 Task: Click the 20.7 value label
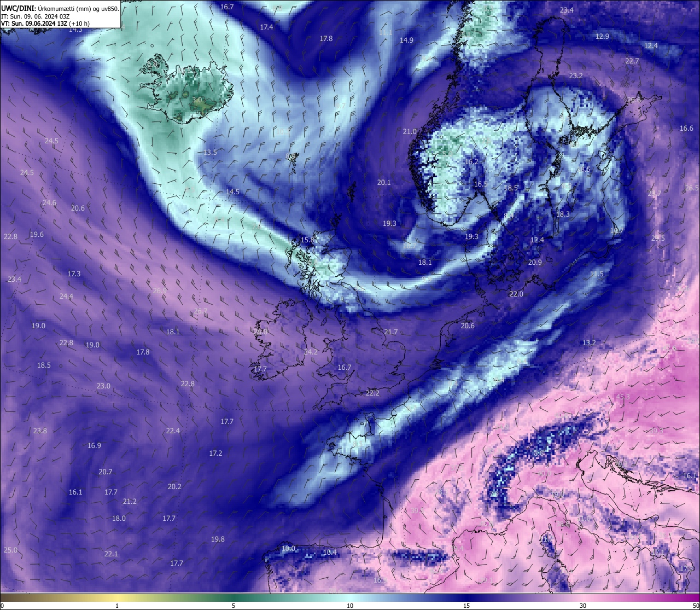pos(106,472)
